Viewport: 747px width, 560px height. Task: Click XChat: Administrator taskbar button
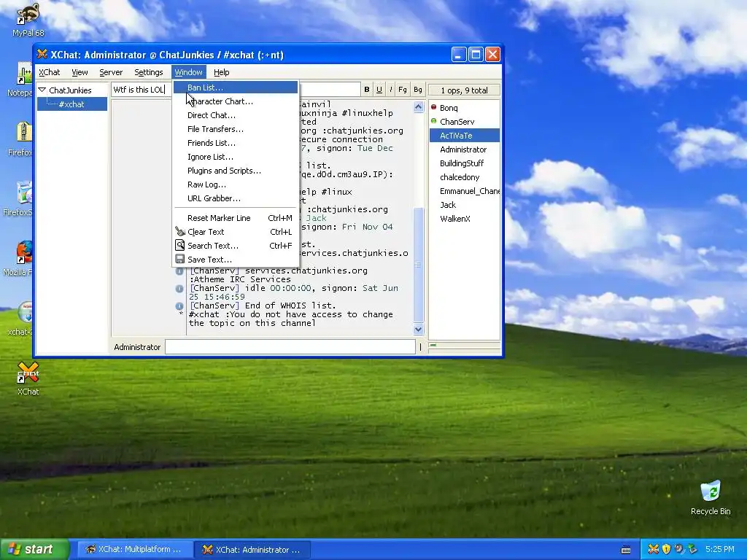pyautogui.click(x=252, y=550)
